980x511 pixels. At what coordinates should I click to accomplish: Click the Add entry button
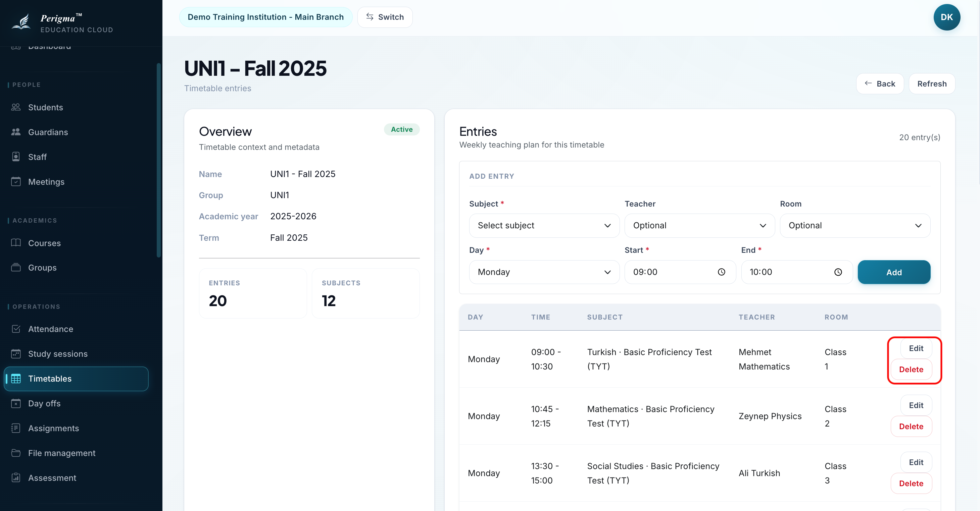coord(894,272)
